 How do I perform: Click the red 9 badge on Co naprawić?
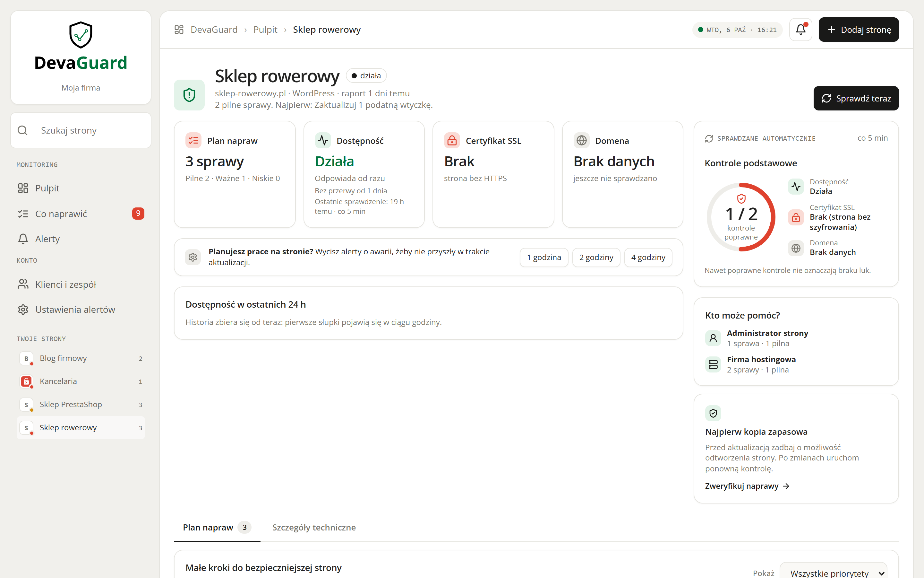point(138,213)
